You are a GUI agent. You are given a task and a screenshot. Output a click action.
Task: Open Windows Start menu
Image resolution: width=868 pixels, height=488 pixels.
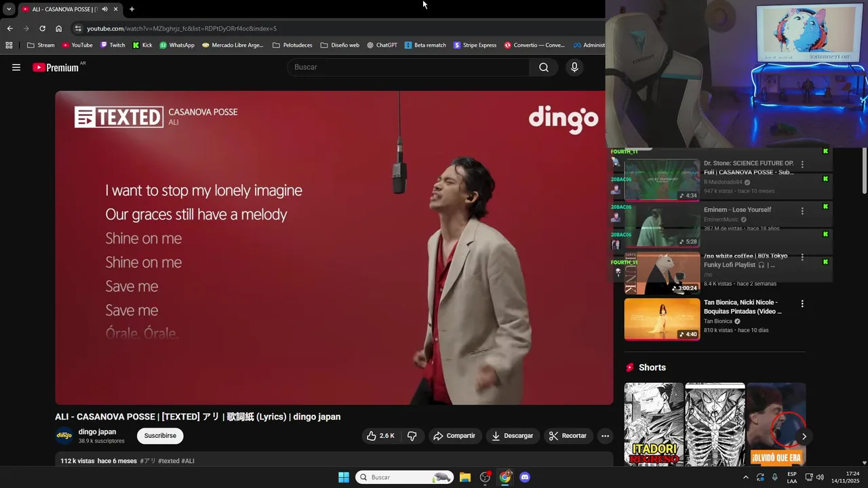[344, 477]
